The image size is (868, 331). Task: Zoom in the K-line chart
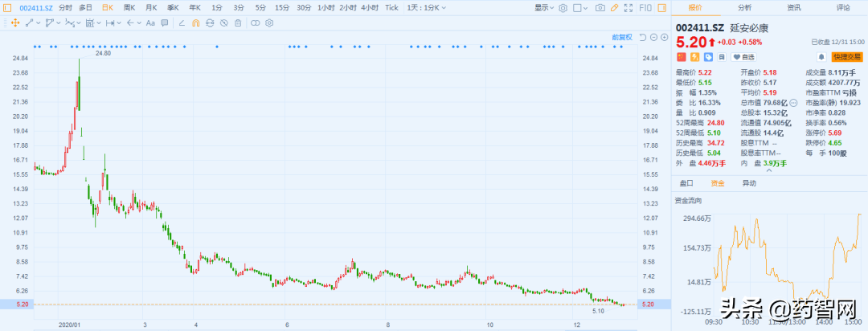pyautogui.click(x=665, y=37)
